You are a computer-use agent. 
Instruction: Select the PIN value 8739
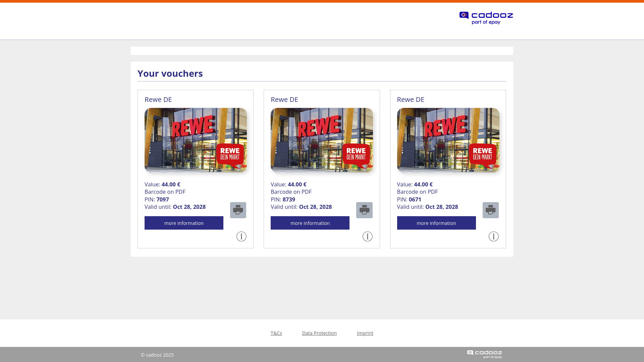pos(289,199)
